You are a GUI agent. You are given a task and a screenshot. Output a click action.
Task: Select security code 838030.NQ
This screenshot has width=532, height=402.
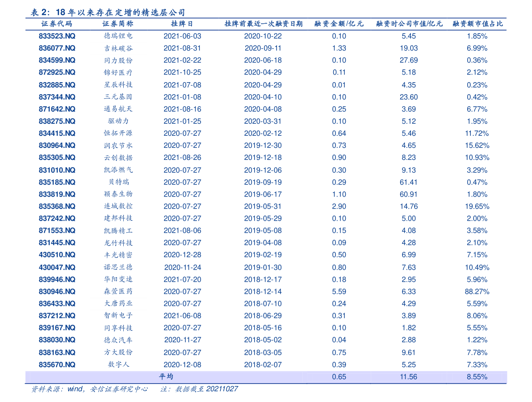click(57, 340)
